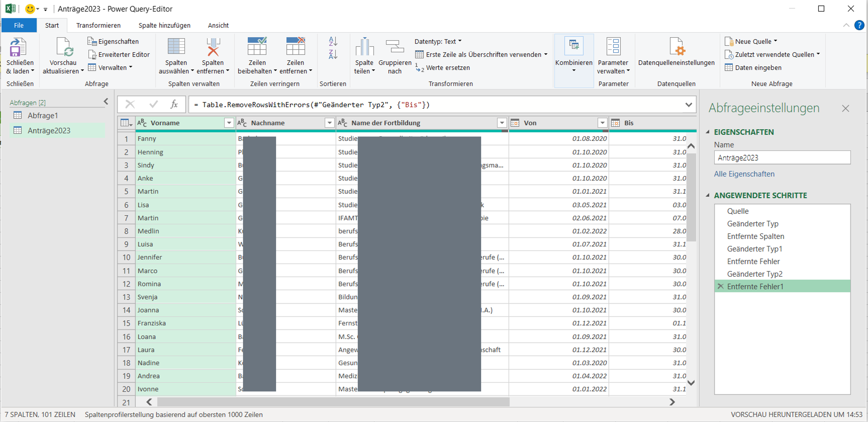
Task: Delete step Entfernte Fehler1 via X
Action: coord(720,286)
